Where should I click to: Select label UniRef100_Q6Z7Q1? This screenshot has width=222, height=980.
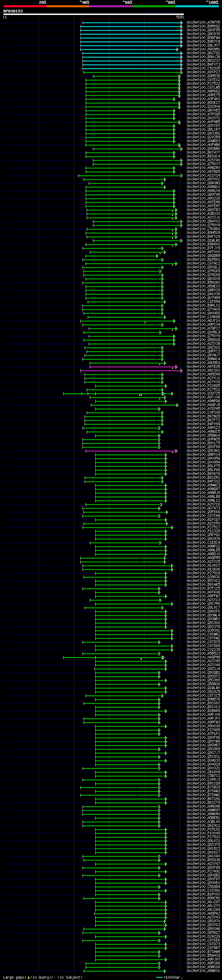click(x=203, y=53)
